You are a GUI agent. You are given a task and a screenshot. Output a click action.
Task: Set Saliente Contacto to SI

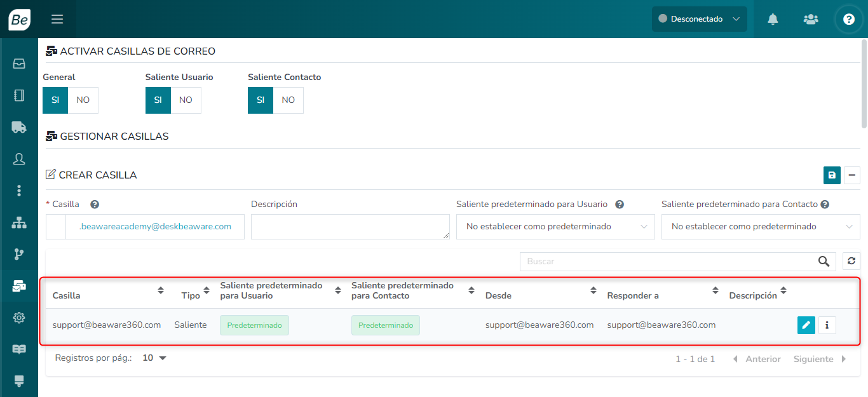261,100
